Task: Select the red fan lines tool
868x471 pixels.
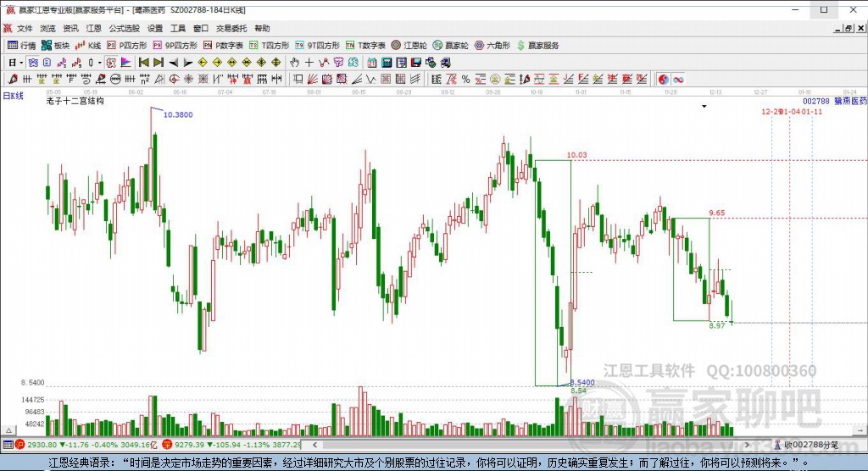Action: coord(312,79)
